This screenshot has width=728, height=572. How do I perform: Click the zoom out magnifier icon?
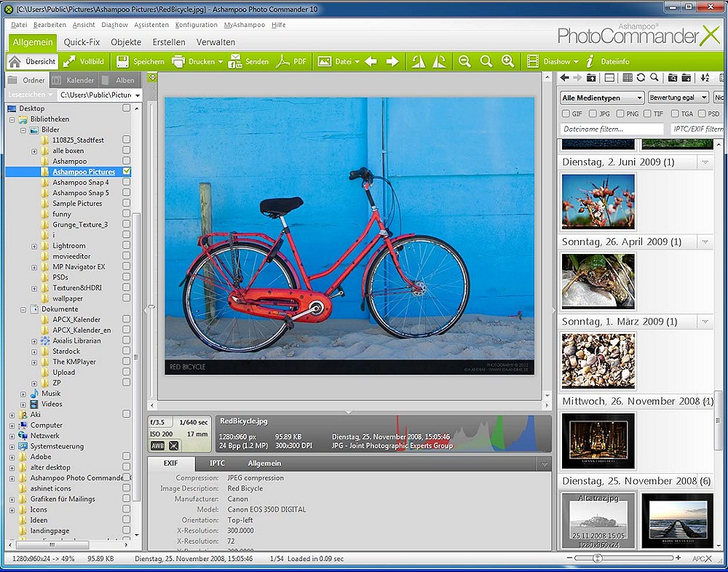tap(464, 62)
